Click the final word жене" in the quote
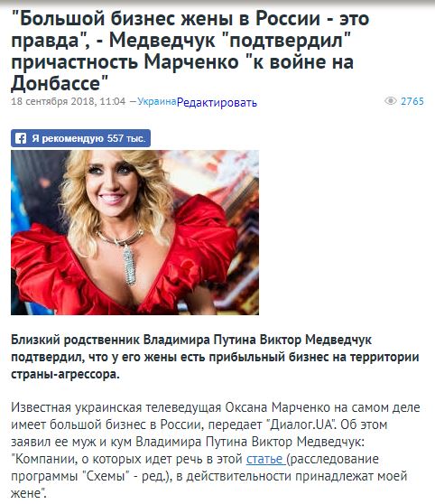The image size is (435, 504). tap(29, 493)
